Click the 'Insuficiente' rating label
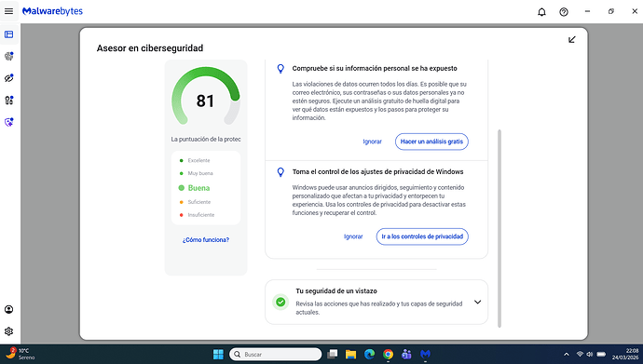 [201, 214]
